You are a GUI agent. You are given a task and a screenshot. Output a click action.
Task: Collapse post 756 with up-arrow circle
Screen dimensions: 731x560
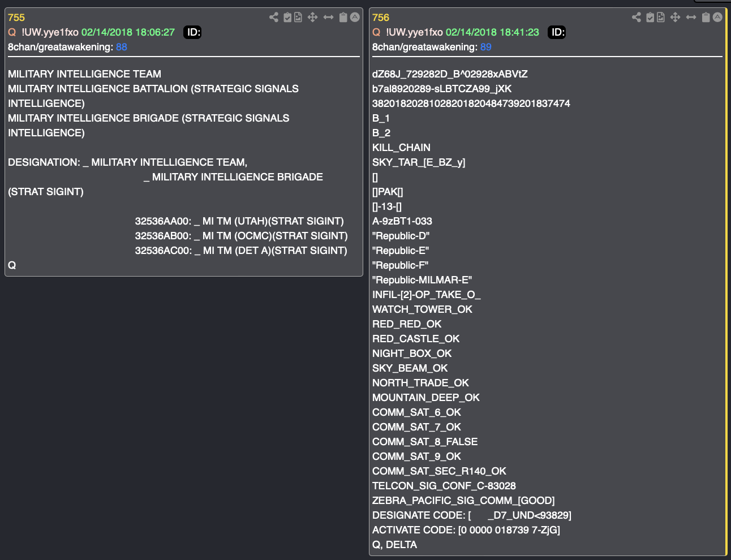tap(717, 18)
